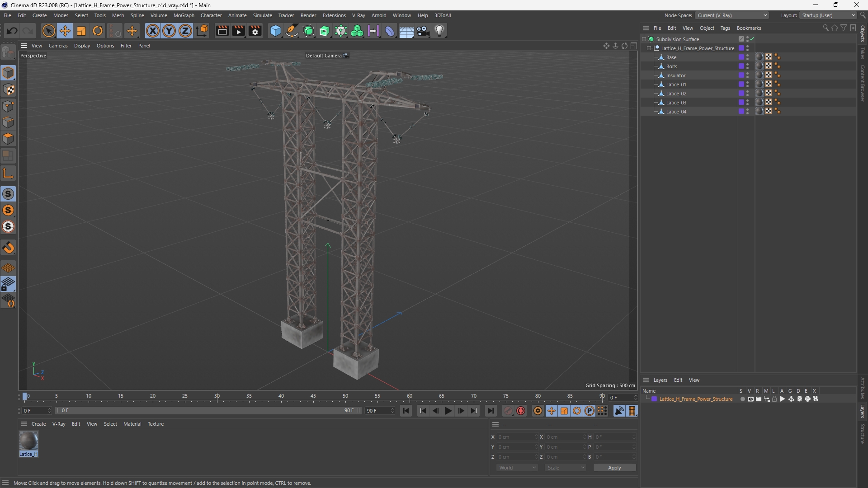This screenshot has height=488, width=868.
Task: Open Edit Render Settings icon
Action: pyautogui.click(x=255, y=31)
